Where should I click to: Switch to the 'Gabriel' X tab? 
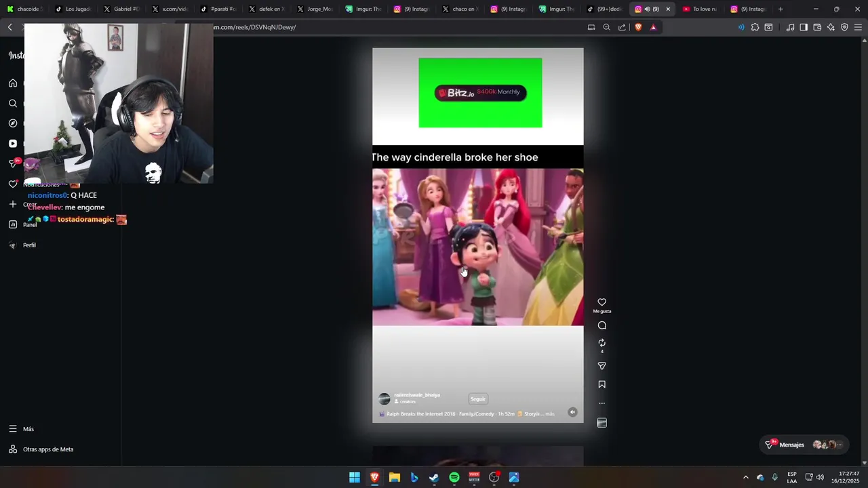pos(122,9)
